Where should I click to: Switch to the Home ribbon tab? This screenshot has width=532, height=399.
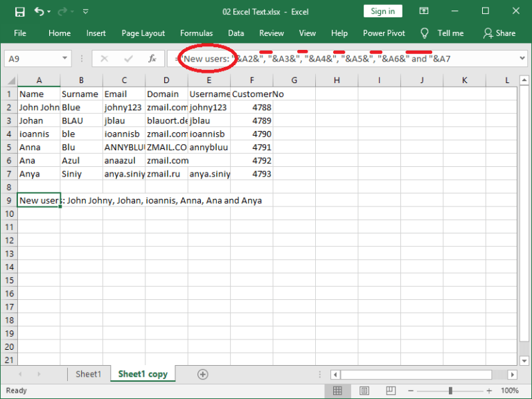[60, 33]
